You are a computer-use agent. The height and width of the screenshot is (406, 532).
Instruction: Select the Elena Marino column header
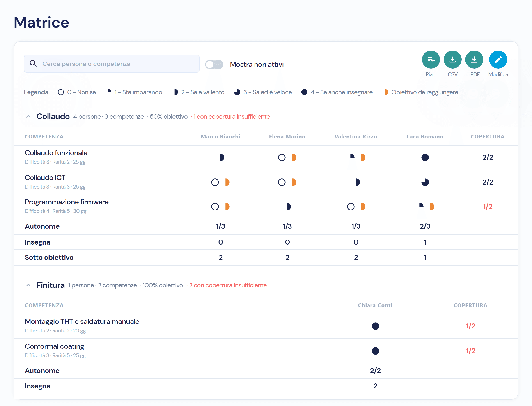(287, 136)
